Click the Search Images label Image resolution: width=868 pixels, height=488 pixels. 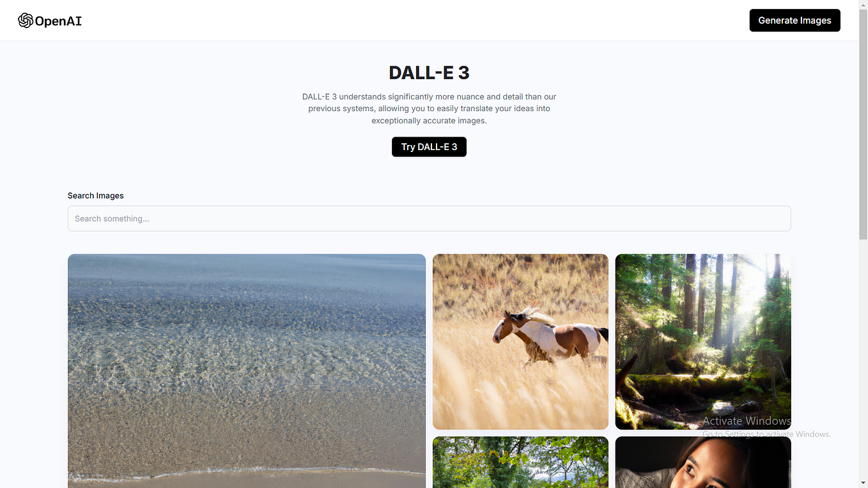pos(96,195)
